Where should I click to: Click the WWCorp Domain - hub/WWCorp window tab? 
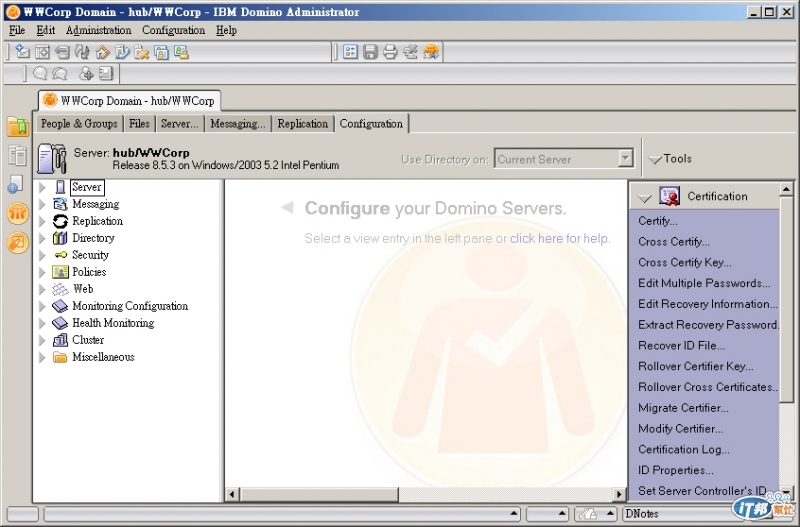point(129,101)
